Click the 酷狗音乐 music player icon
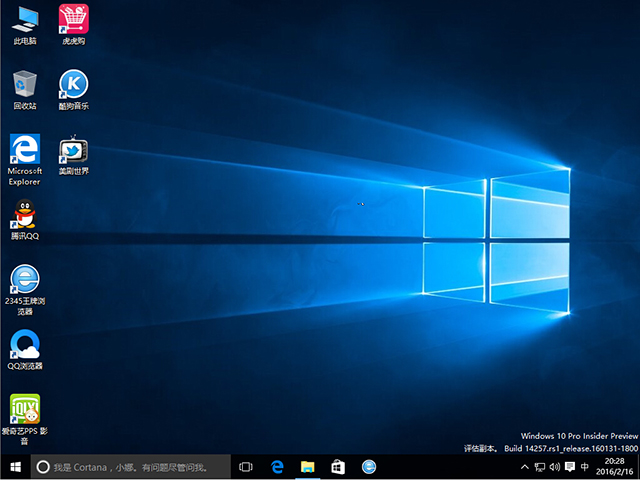This screenshot has height=480, width=640. (x=73, y=84)
